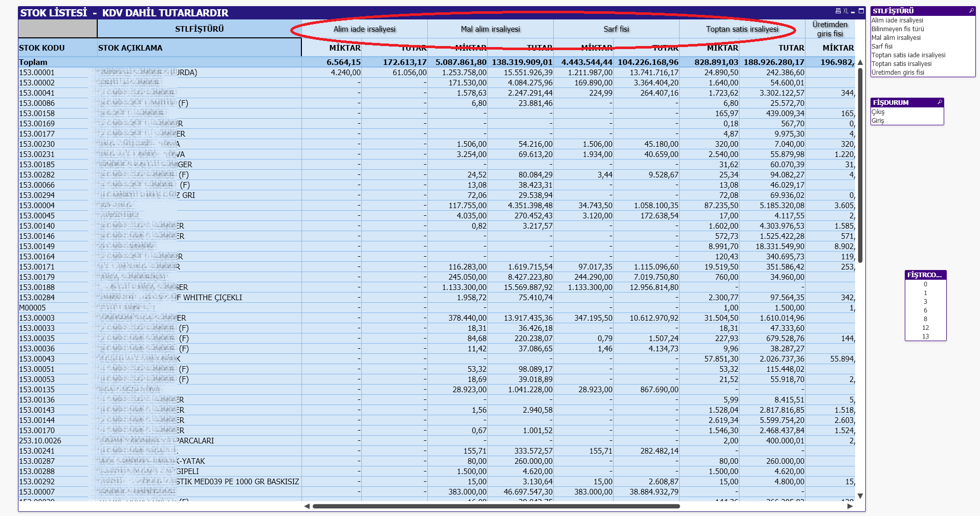
Task: Click the STOK AÇIKLAMA column header
Action: [130, 48]
